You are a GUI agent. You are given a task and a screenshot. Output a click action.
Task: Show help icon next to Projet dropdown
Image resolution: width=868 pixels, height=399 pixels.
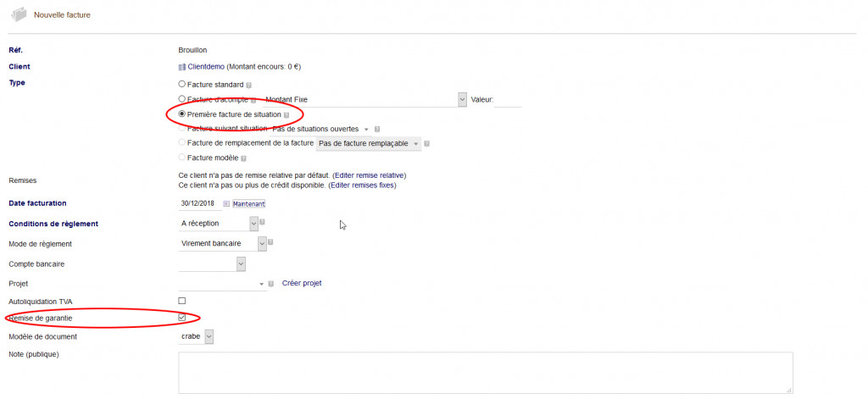pyautogui.click(x=271, y=285)
